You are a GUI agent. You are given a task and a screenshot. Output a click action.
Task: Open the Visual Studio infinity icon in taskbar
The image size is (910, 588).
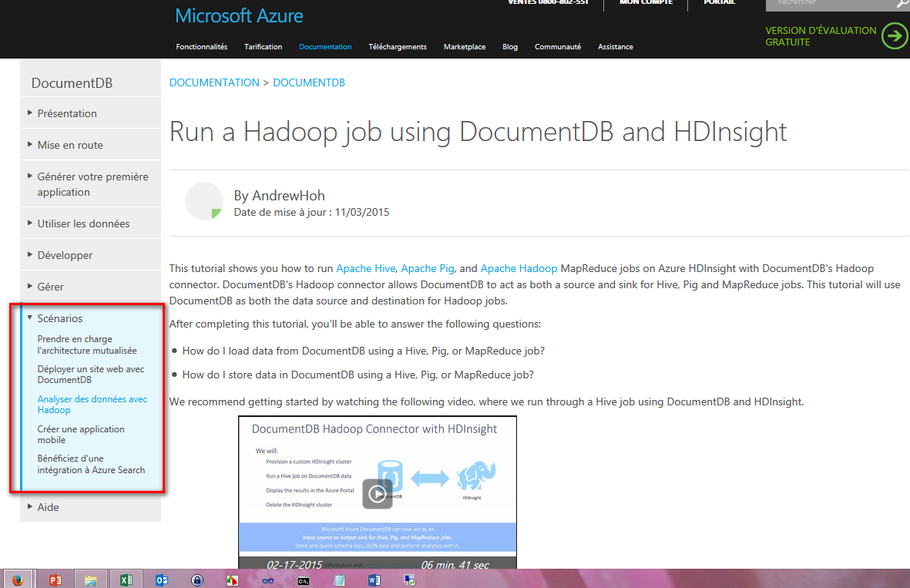(267, 580)
